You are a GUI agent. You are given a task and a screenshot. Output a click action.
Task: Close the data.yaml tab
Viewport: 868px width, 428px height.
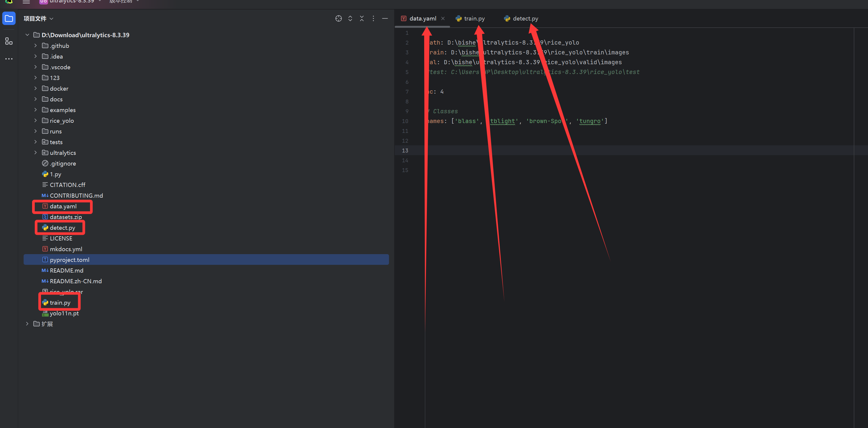(x=443, y=18)
